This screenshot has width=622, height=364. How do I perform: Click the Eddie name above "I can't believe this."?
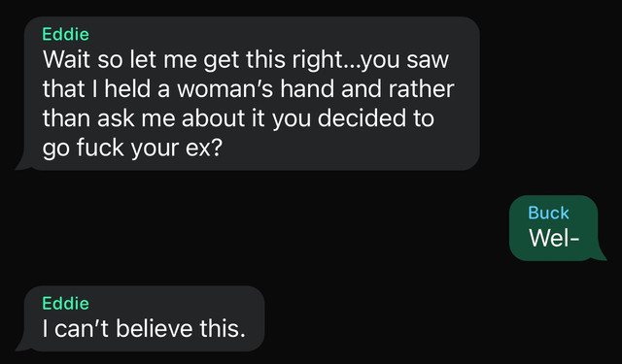[65, 304]
